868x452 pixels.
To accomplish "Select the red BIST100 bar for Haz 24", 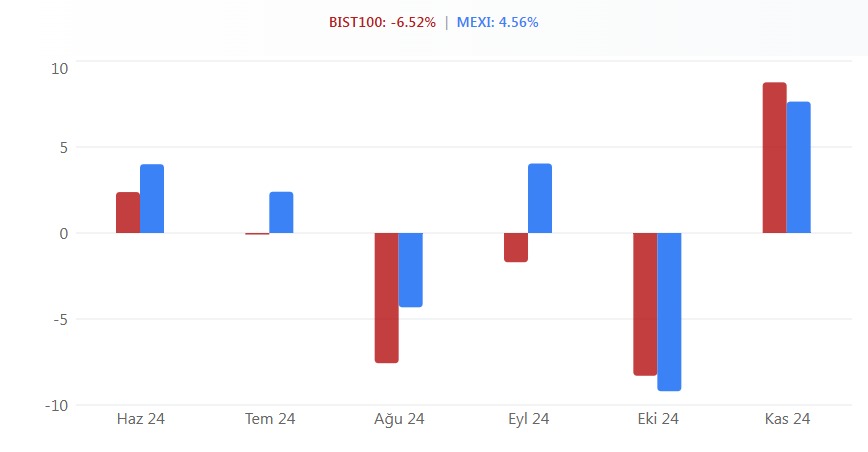I will coord(128,212).
